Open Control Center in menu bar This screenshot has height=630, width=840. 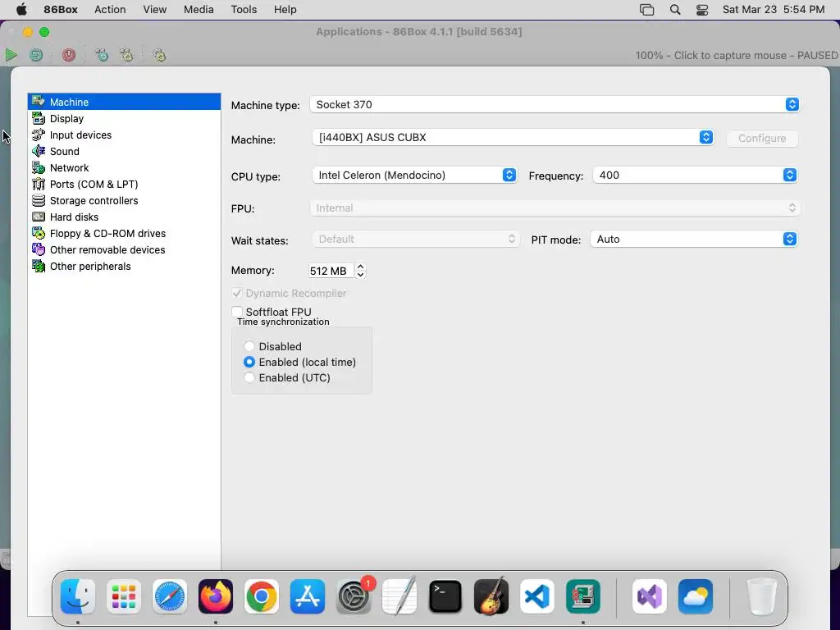click(702, 10)
